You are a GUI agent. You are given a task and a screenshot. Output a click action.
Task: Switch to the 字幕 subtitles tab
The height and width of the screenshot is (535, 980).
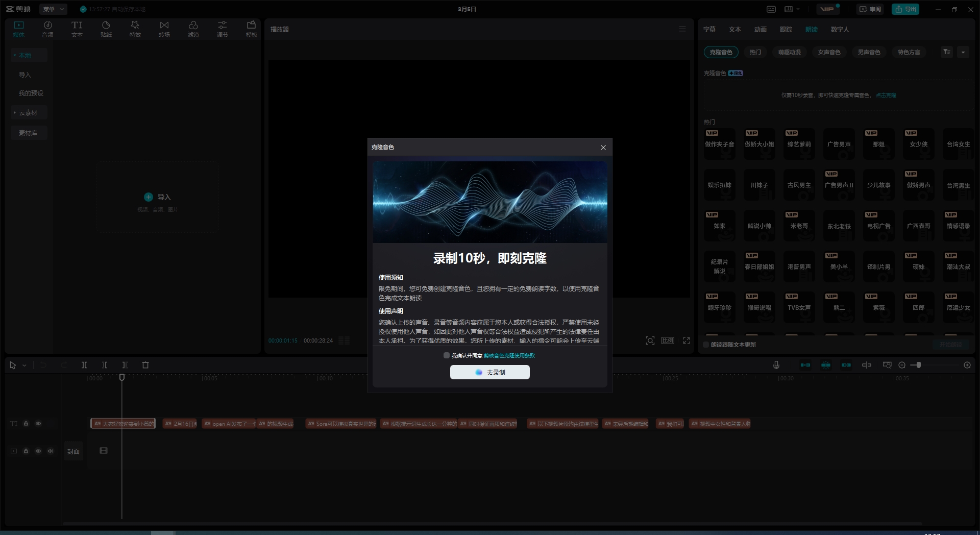(709, 29)
